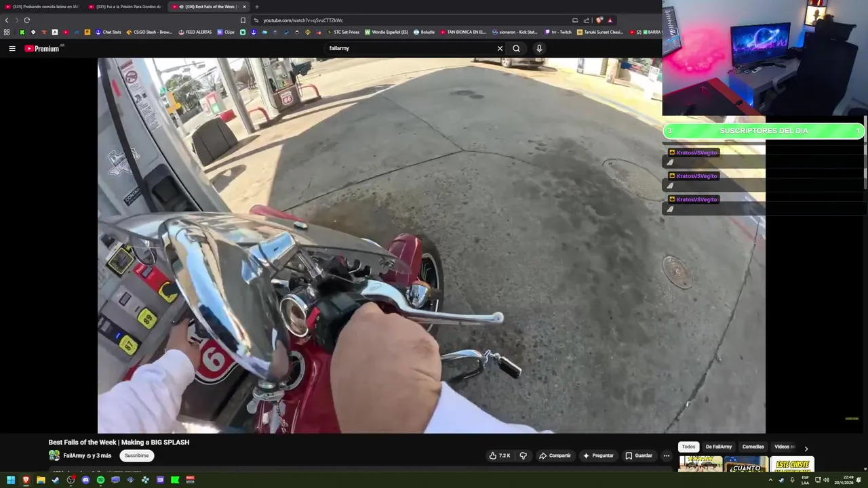Click the playing FailArmy video frame

click(431, 245)
